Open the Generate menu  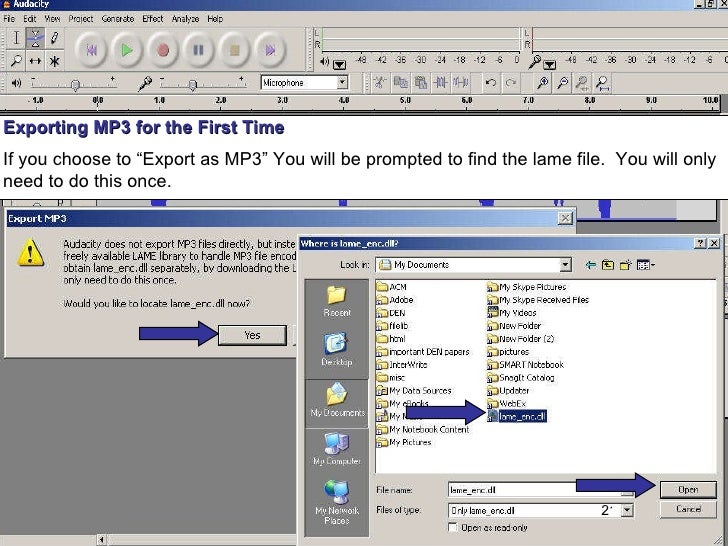click(x=117, y=19)
